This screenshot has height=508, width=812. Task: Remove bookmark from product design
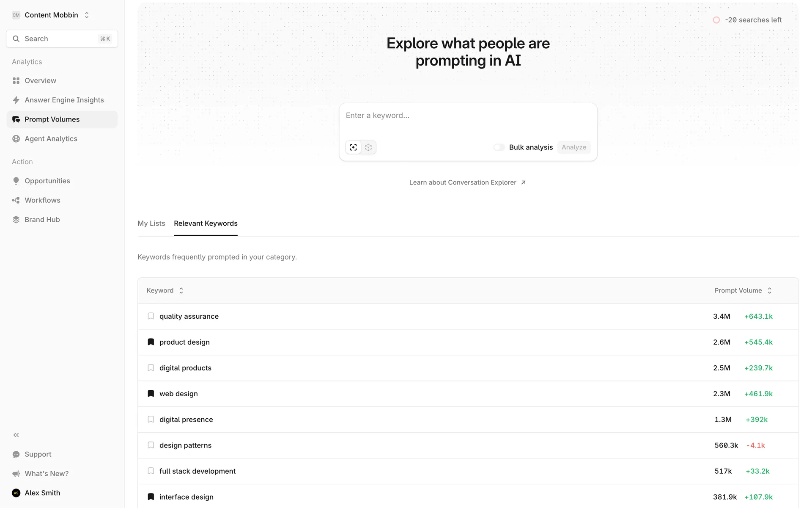point(151,342)
